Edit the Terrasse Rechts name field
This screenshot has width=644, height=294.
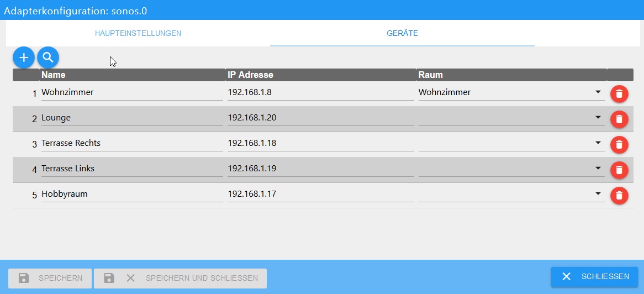coord(132,144)
